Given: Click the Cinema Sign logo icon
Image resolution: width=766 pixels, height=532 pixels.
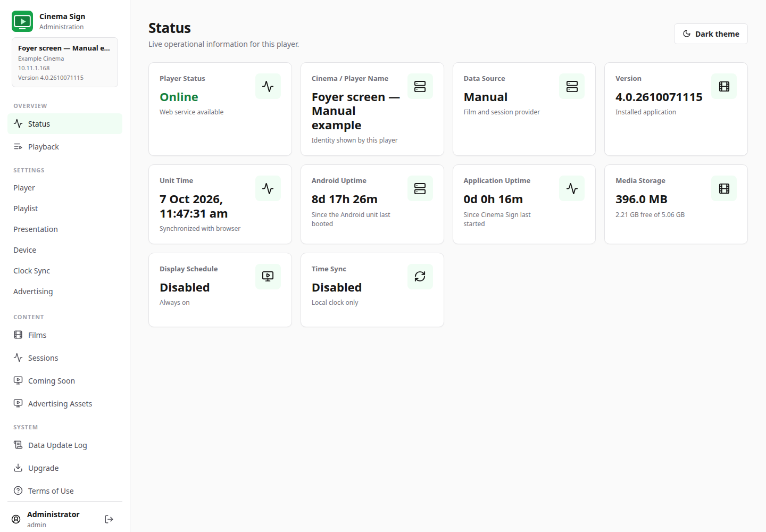Looking at the screenshot, I should tap(22, 21).
